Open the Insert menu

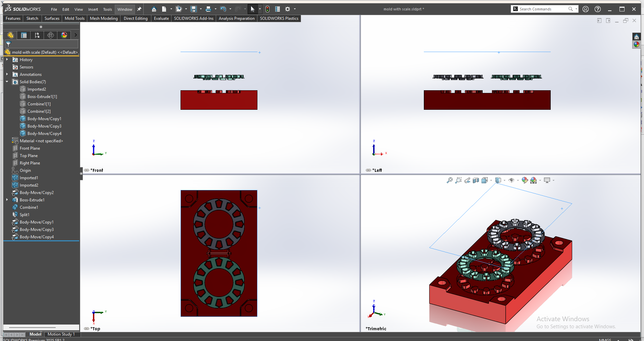click(93, 9)
